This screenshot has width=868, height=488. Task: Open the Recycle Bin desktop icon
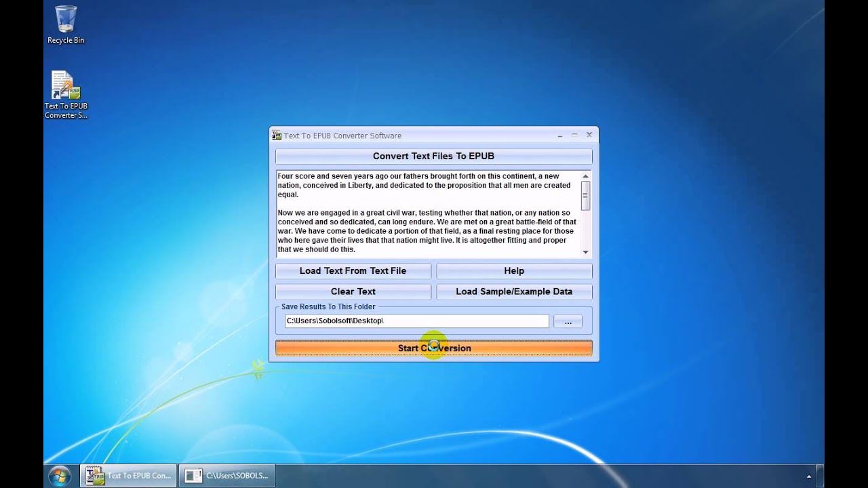(66, 24)
